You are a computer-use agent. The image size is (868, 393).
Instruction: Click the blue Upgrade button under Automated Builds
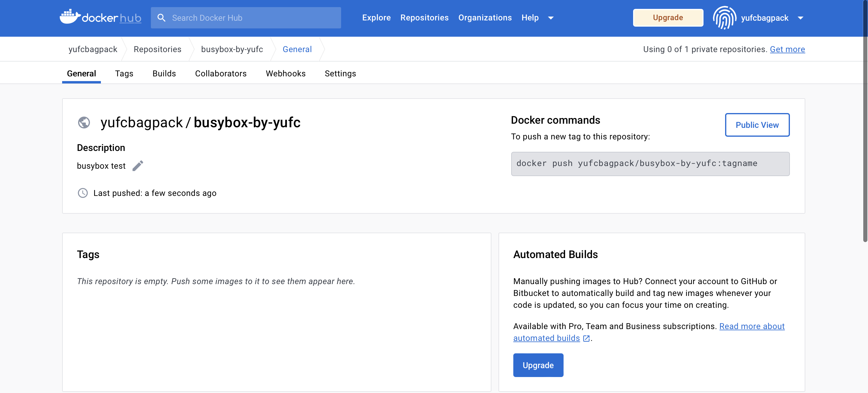click(538, 365)
